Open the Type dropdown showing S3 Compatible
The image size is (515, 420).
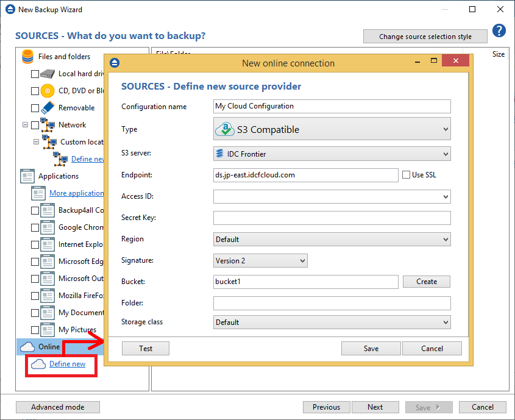(x=332, y=129)
